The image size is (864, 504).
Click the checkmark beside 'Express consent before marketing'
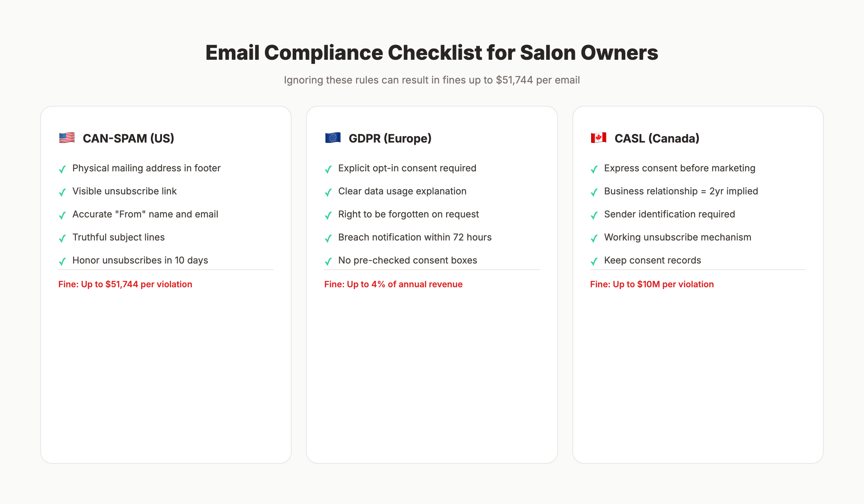tap(594, 169)
